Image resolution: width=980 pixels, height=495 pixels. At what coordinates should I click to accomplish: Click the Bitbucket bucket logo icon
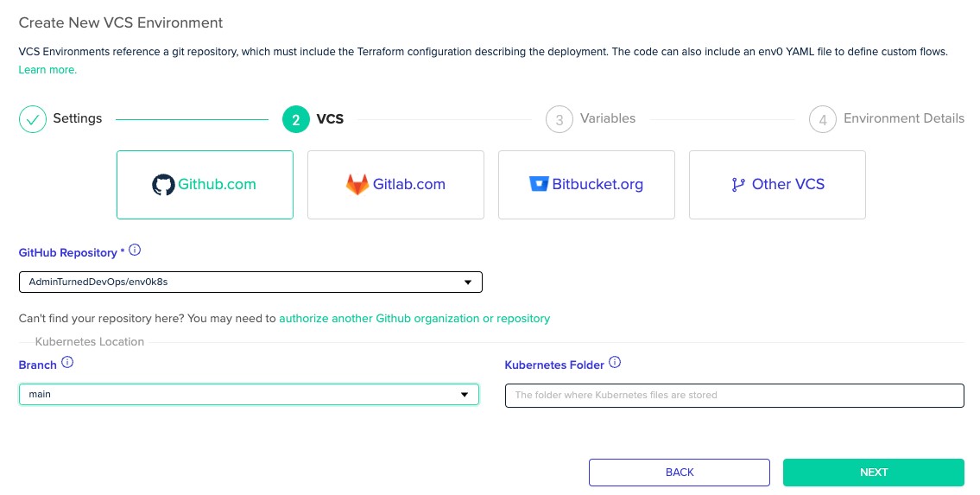(x=538, y=184)
